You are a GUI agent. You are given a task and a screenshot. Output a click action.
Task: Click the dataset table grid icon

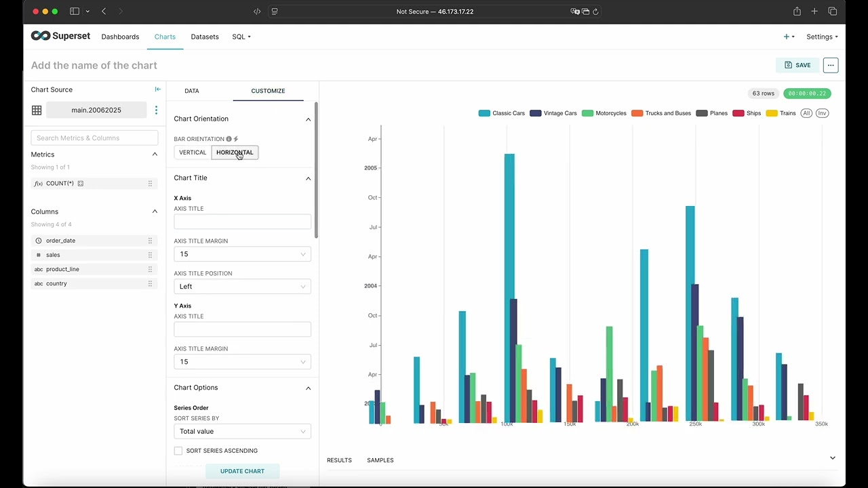37,110
